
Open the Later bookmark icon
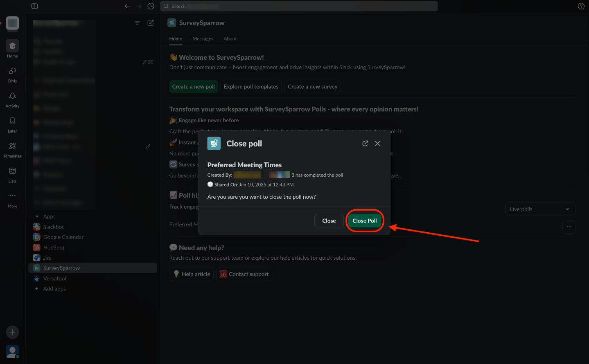point(12,124)
